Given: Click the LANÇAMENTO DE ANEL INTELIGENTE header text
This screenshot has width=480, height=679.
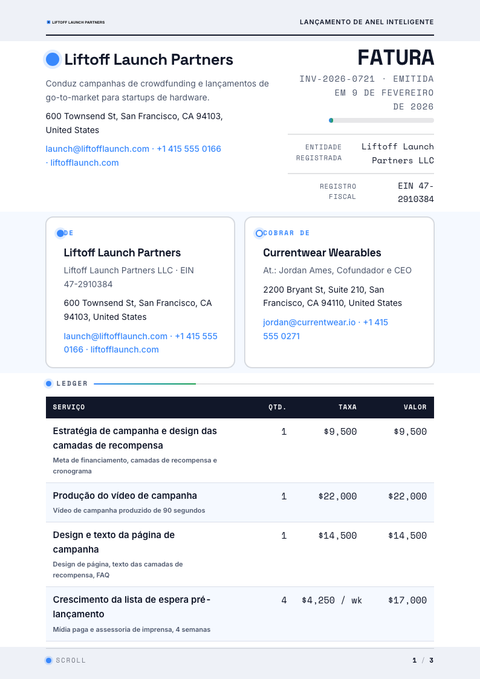Looking at the screenshot, I should [366, 22].
